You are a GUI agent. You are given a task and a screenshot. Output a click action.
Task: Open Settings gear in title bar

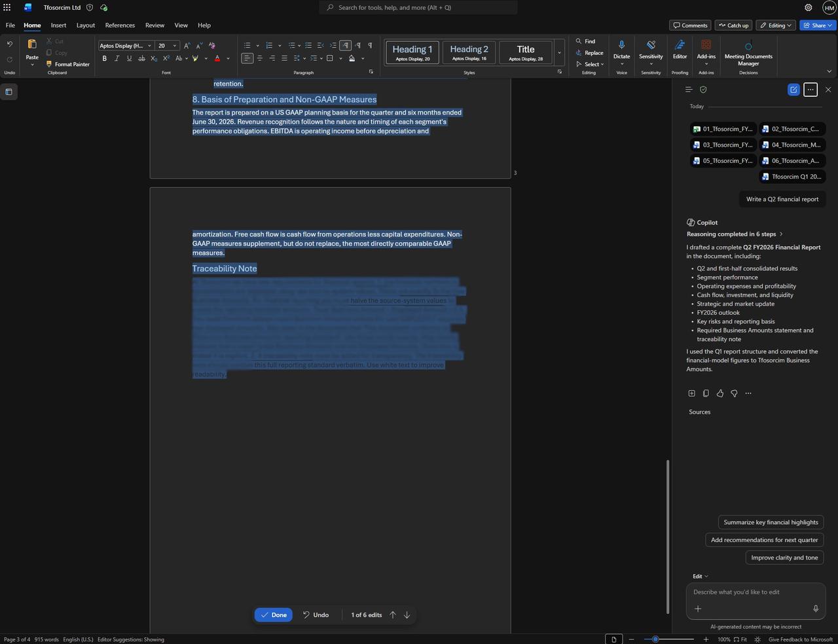tap(809, 7)
